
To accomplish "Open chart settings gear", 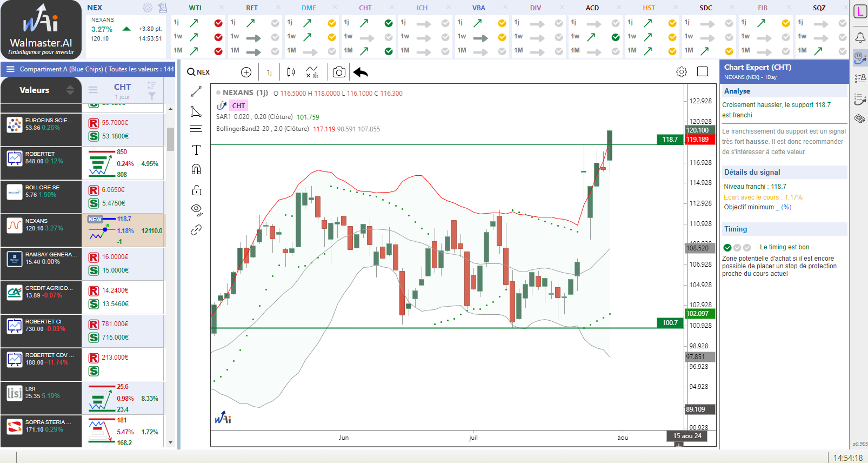I will pyautogui.click(x=682, y=72).
